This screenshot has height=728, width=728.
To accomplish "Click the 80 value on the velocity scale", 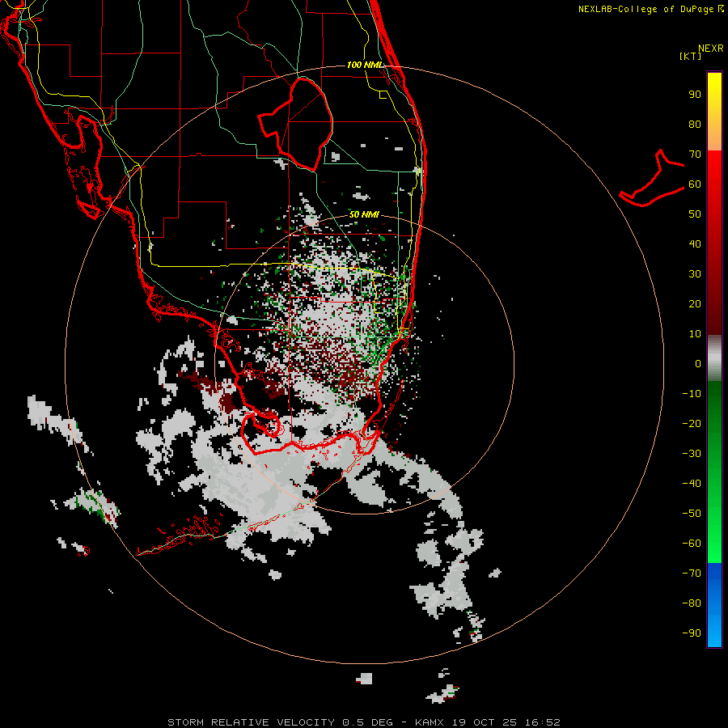I will pyautogui.click(x=695, y=124).
